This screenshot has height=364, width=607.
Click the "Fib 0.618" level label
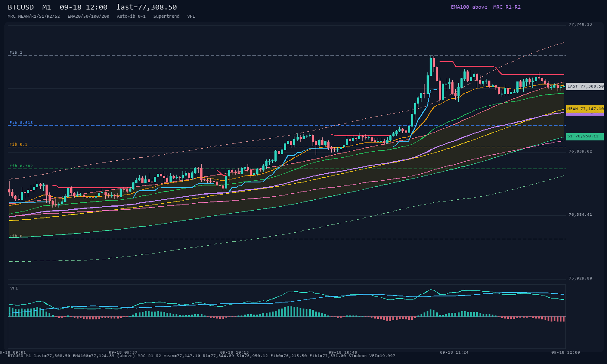click(21, 123)
